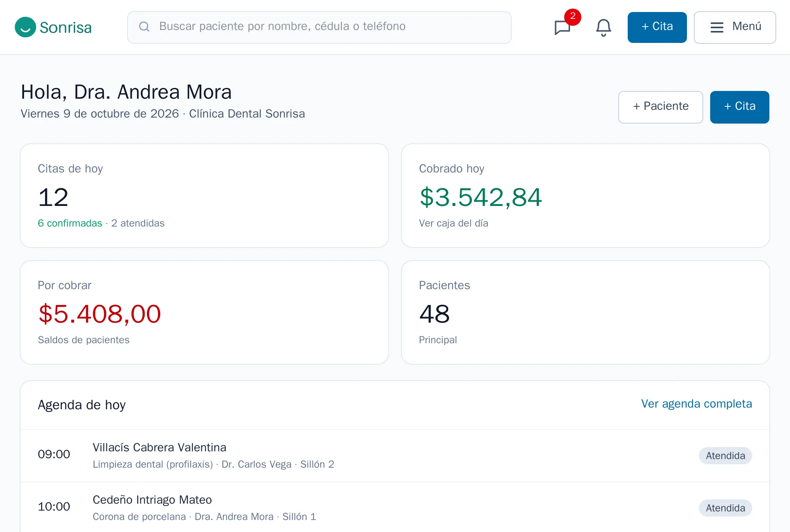Open the notifications bell
Viewport: 790px width, 532px height.
(603, 27)
